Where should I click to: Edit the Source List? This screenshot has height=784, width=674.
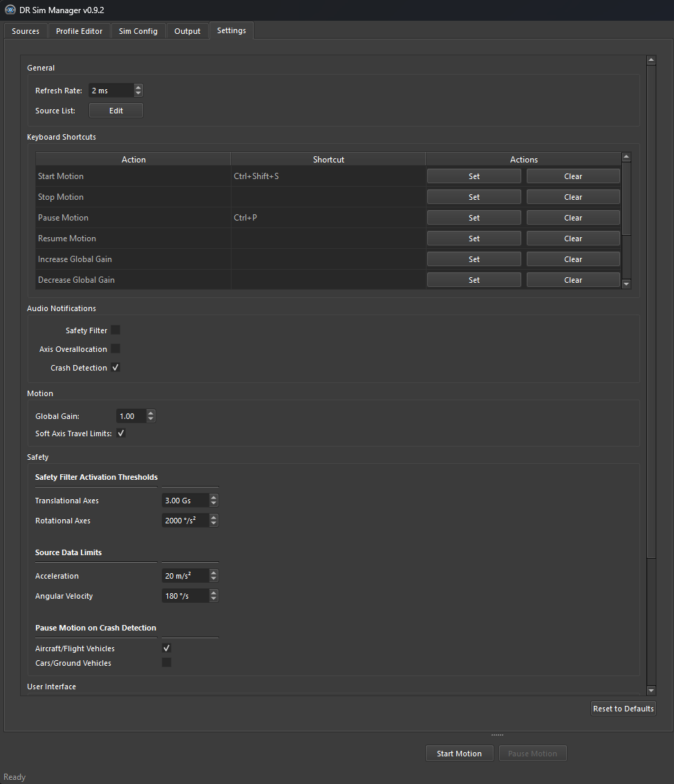click(x=116, y=111)
